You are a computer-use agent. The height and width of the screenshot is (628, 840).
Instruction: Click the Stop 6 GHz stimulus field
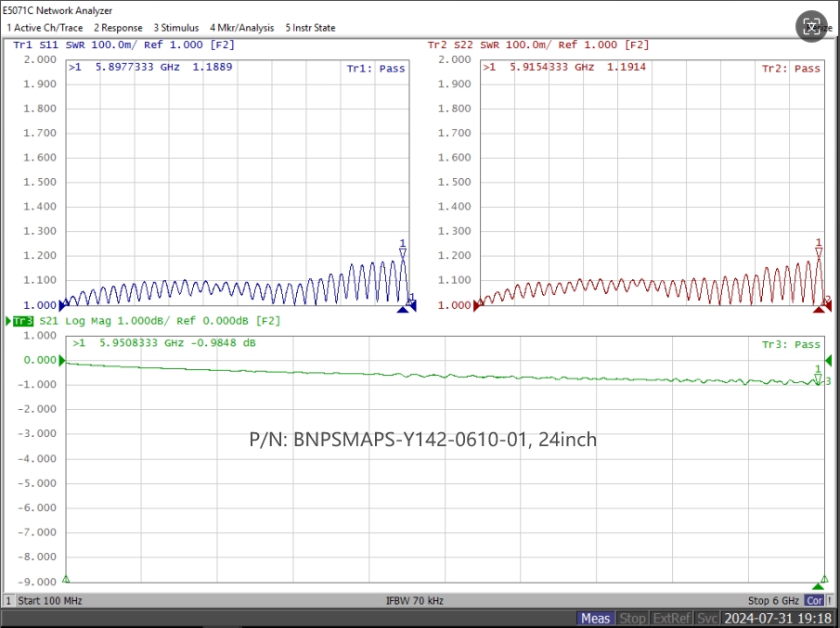[x=773, y=601]
